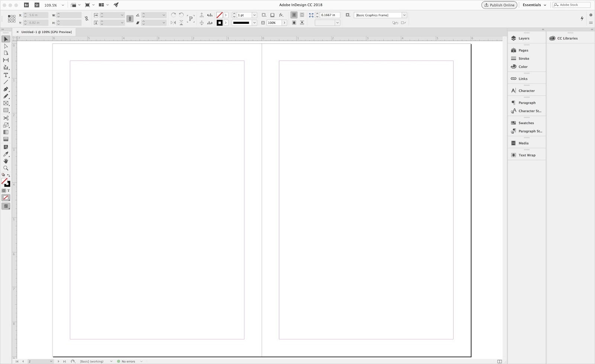
Task: Select the Eyedropper tool
Action: point(6,154)
